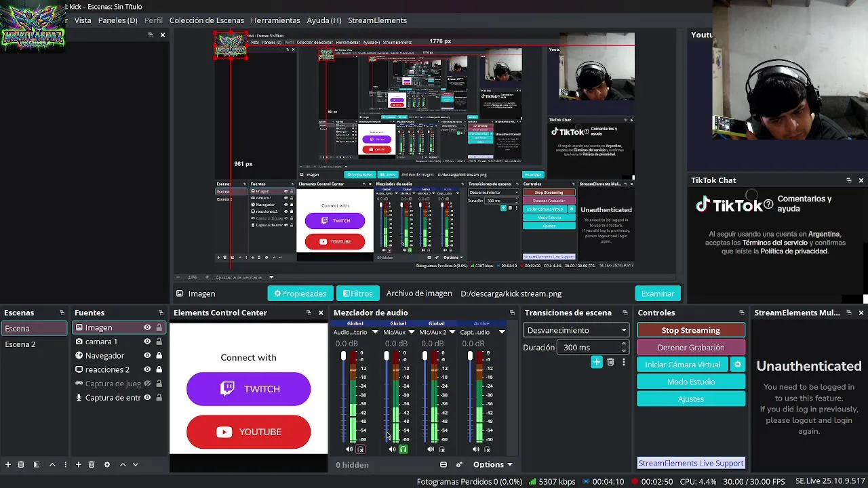The width and height of the screenshot is (868, 488).
Task: Connect with the YOUTUBE button
Action: point(248,432)
